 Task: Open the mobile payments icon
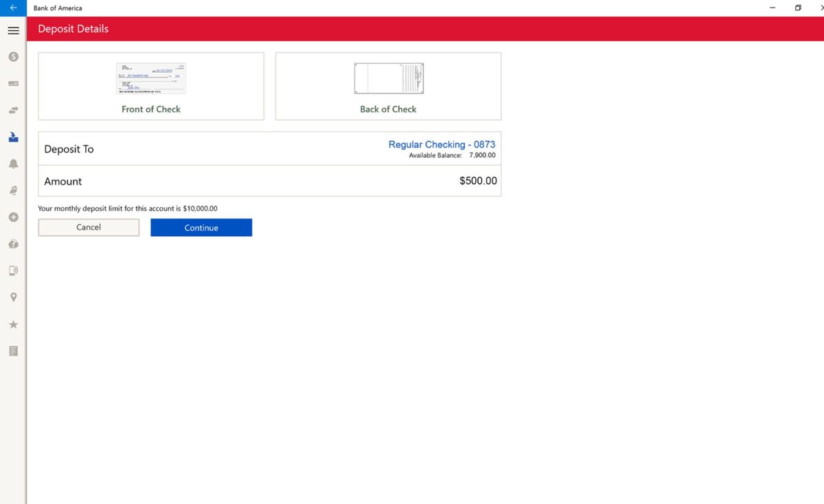(x=12, y=271)
